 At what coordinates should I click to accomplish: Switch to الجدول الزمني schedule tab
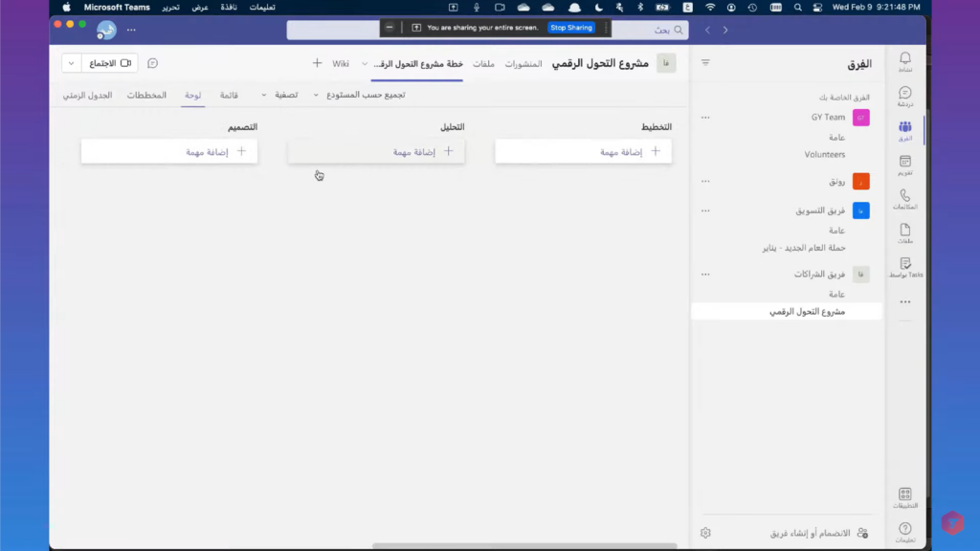tap(87, 95)
